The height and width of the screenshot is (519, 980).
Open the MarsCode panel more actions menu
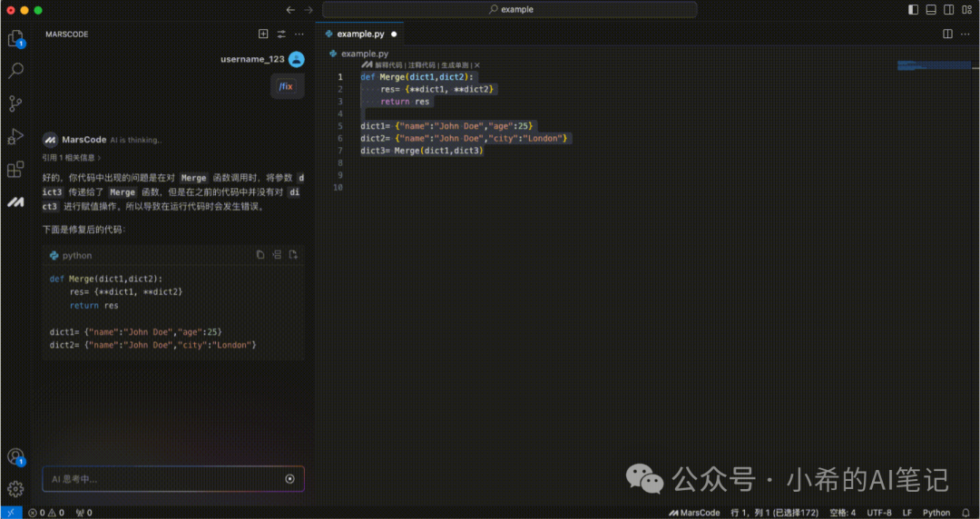pos(299,34)
